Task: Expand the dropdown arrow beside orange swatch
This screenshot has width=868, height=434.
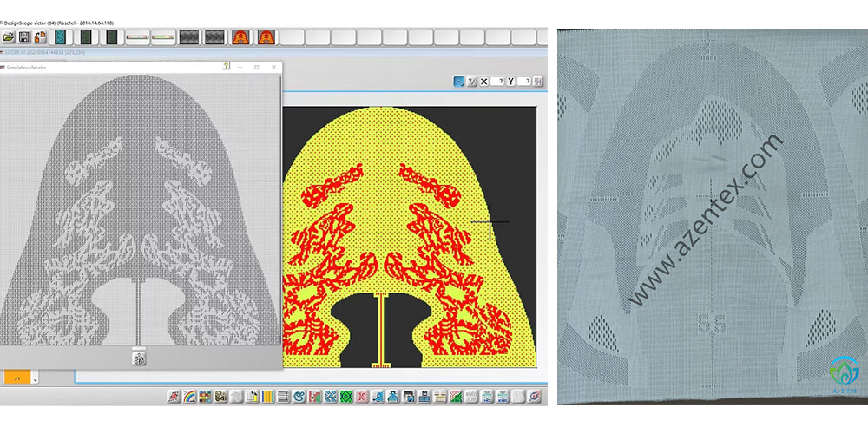Action: (x=35, y=378)
